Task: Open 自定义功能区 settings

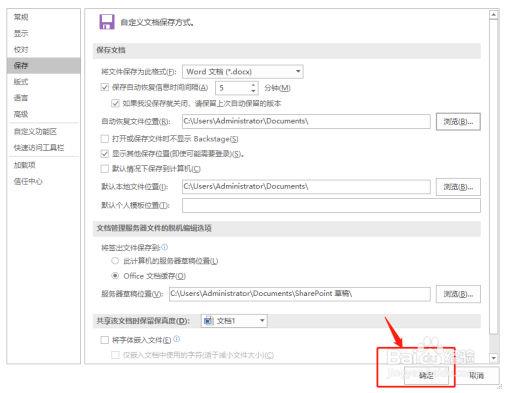Action: [35, 132]
